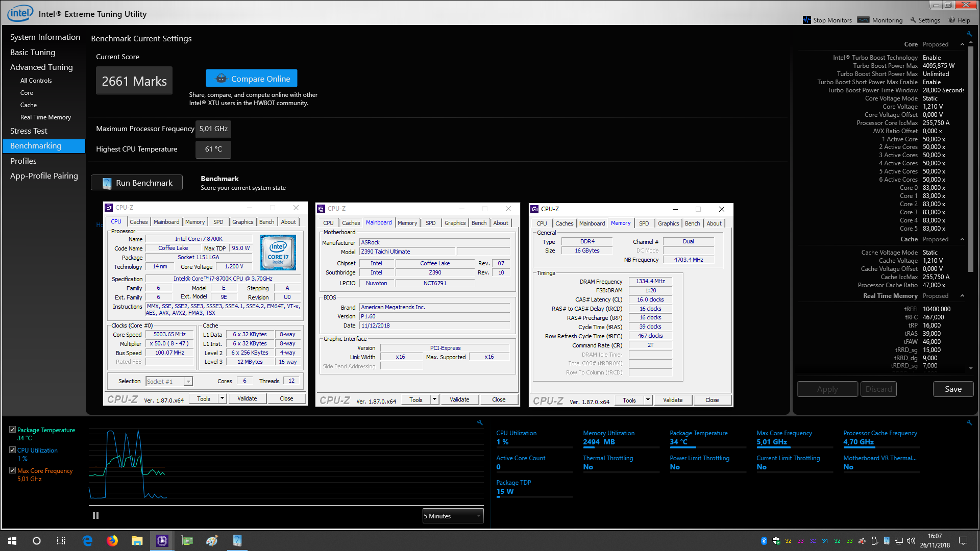The image size is (980, 551).
Task: Click the Save button in the Proposed panel
Action: tap(953, 389)
